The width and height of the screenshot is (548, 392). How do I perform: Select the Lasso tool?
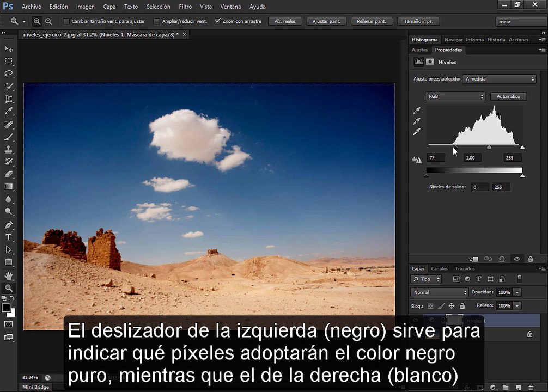[x=9, y=73]
